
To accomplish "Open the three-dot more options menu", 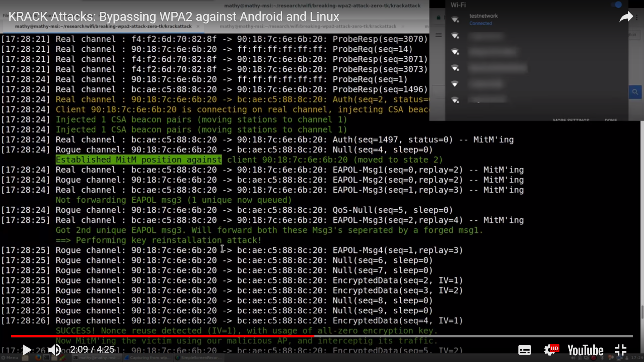I will click(x=637, y=17).
